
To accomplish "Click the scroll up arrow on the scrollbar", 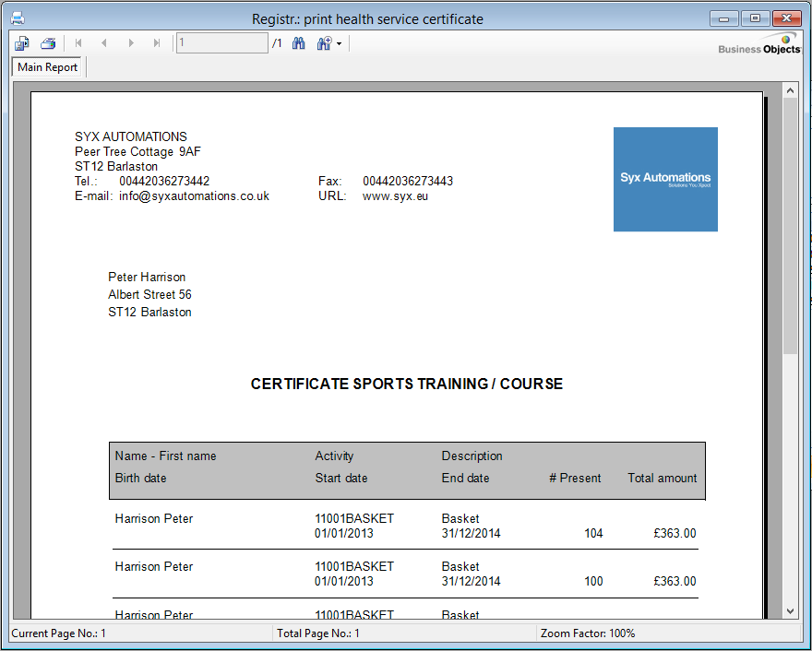I will tap(790, 90).
